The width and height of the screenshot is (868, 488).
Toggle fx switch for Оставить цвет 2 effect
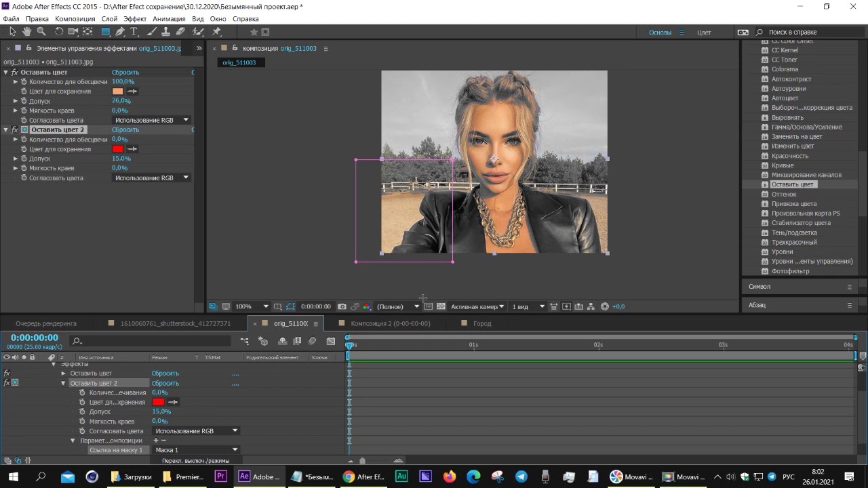click(15, 129)
